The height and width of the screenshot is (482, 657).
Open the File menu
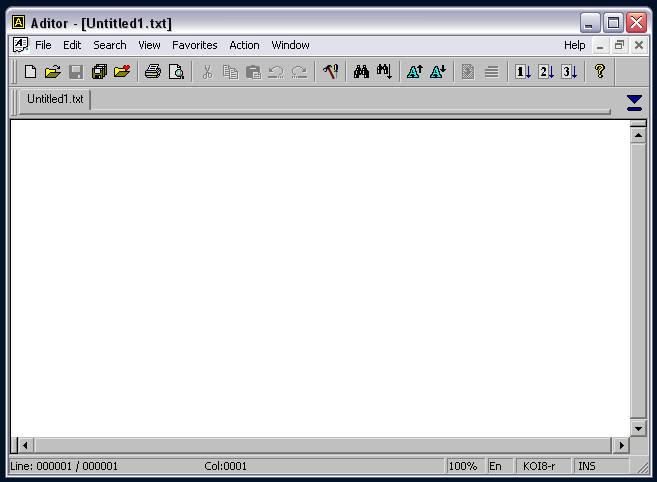pyautogui.click(x=43, y=45)
